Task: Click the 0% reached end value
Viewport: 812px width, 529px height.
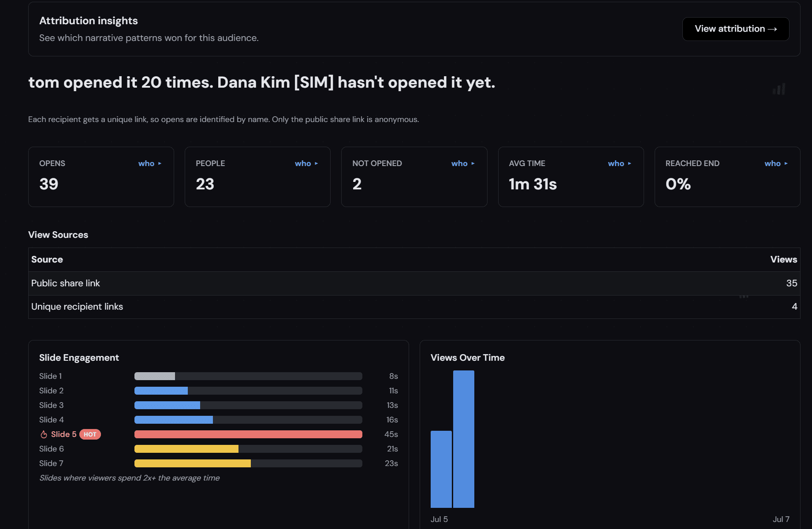Action: (678, 184)
